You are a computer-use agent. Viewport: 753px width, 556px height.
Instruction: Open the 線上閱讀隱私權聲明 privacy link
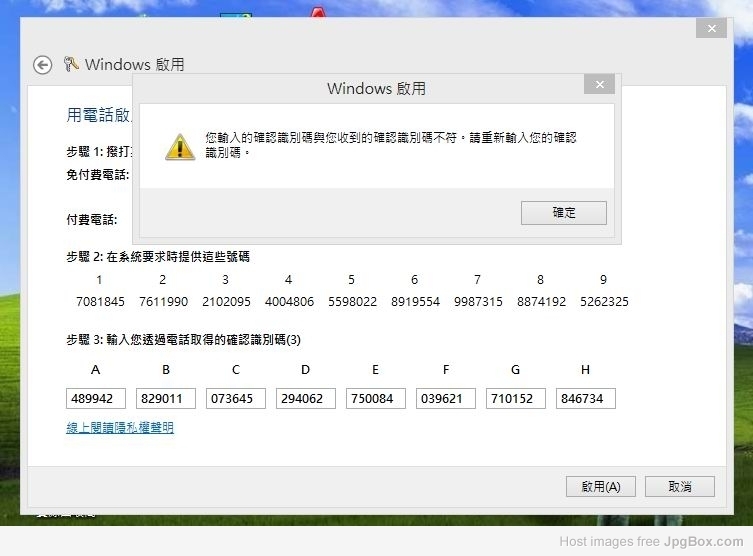coord(120,427)
